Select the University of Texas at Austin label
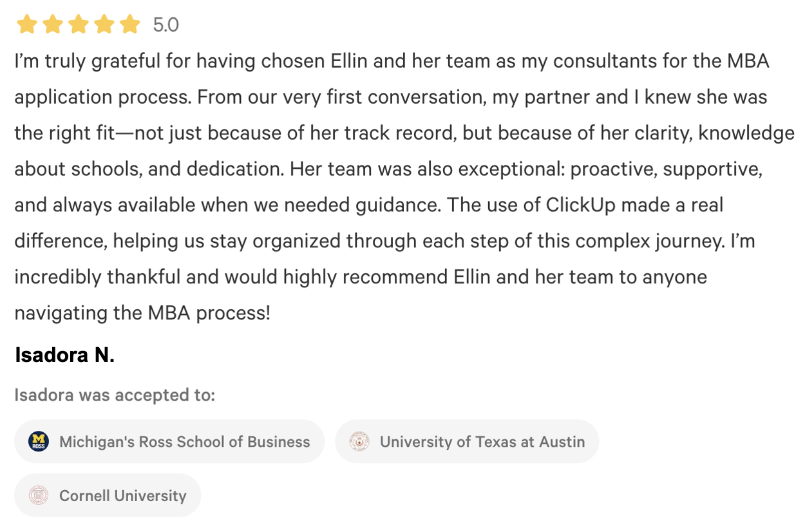The height and width of the screenshot is (532, 805). (x=482, y=442)
